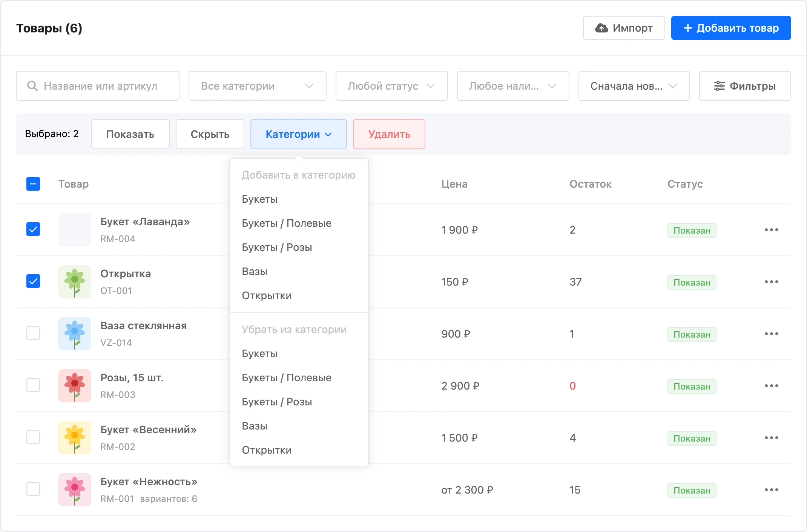Open the sliders icon for Фильтры

(x=719, y=86)
